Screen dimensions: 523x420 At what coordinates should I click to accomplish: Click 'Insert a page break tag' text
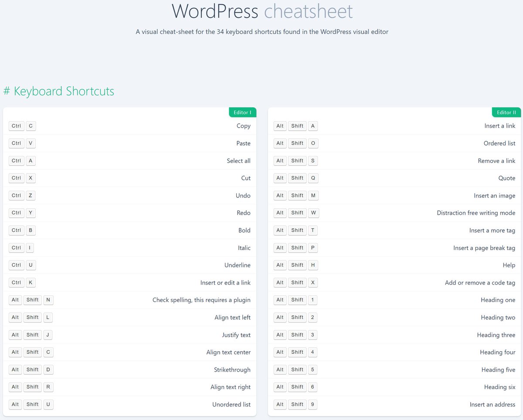click(x=484, y=248)
